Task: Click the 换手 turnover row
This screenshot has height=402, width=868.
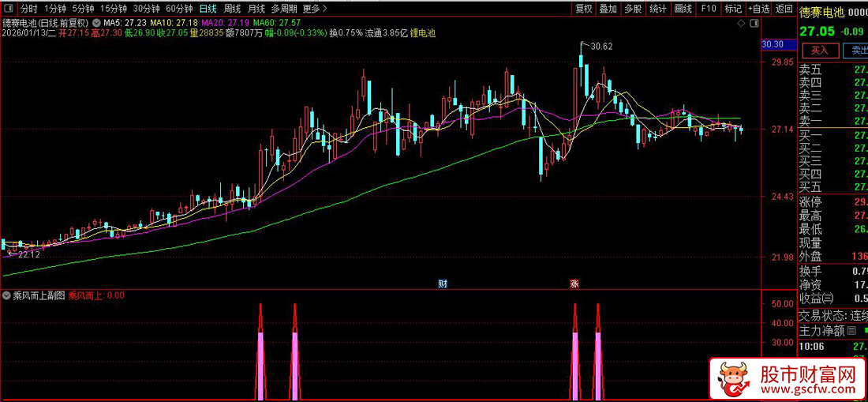Action: click(832, 272)
